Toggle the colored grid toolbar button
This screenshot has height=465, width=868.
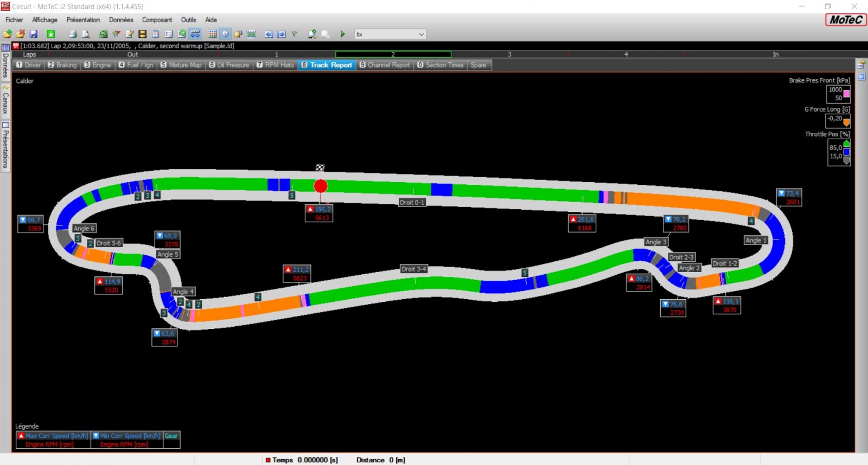pos(212,34)
